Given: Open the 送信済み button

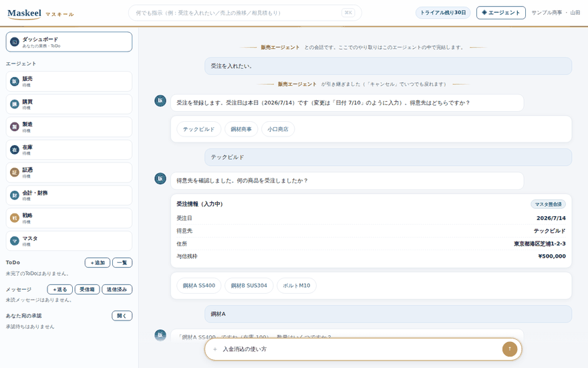Looking at the screenshot, I should 117,290.
